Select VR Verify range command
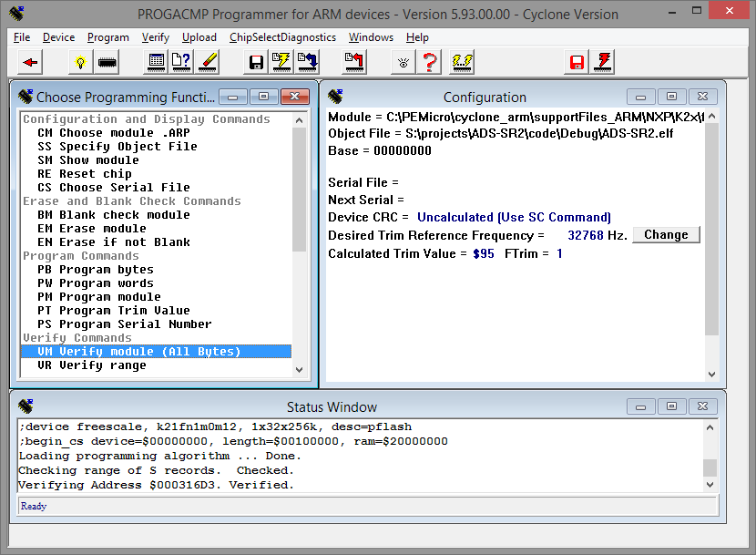The image size is (756, 555). coord(157,365)
